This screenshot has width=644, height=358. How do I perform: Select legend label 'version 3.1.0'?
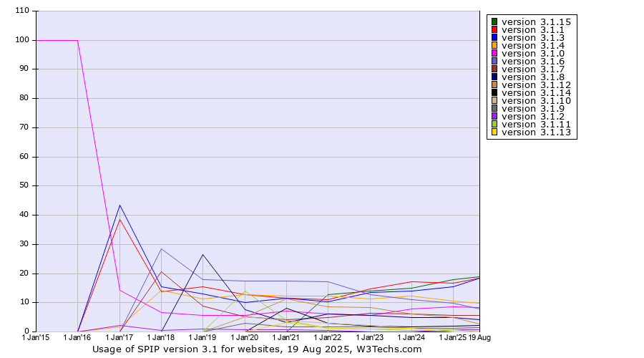click(x=532, y=54)
